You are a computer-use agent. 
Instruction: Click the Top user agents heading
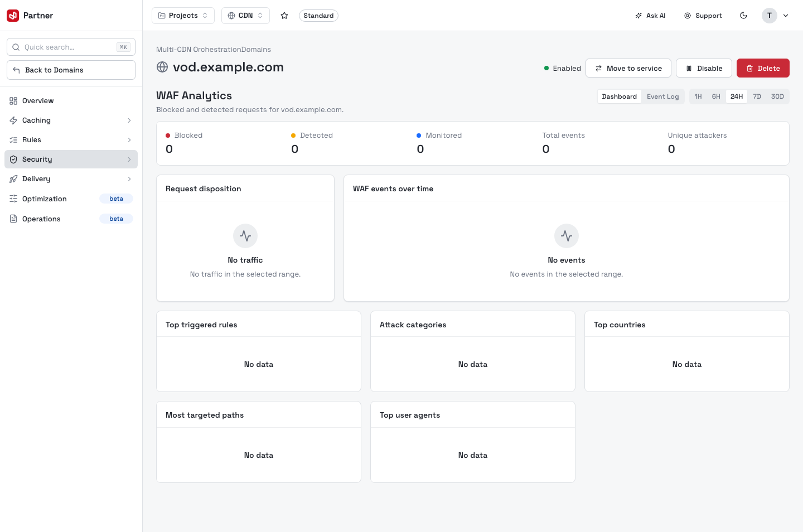pyautogui.click(x=410, y=415)
